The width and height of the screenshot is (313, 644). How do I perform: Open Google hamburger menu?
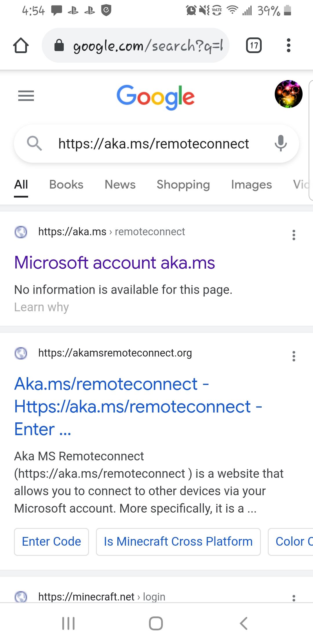point(26,96)
